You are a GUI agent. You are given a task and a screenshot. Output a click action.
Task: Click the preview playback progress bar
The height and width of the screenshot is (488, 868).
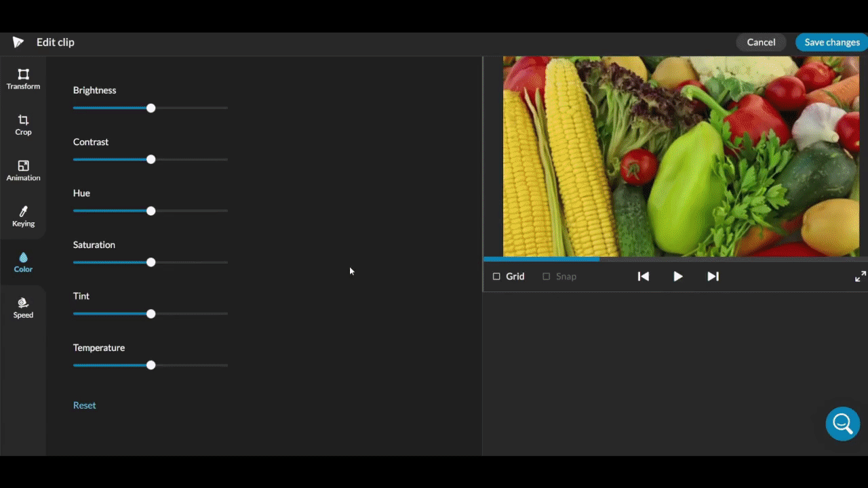tap(675, 259)
